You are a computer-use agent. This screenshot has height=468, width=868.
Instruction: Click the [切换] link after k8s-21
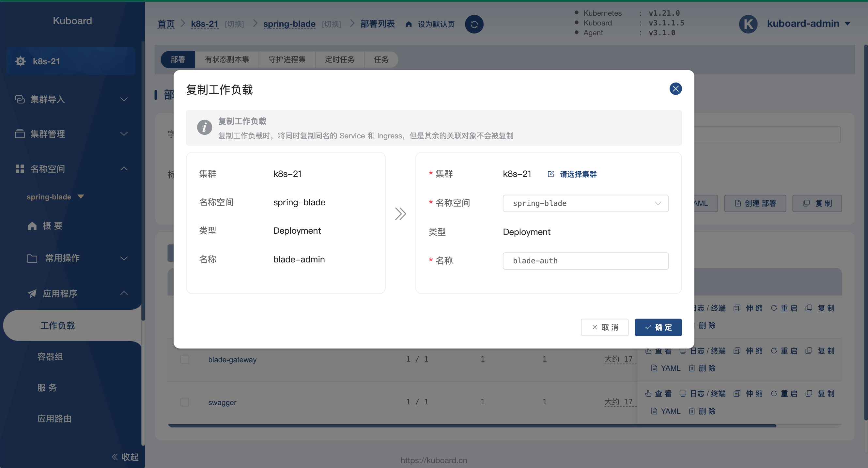click(x=234, y=24)
